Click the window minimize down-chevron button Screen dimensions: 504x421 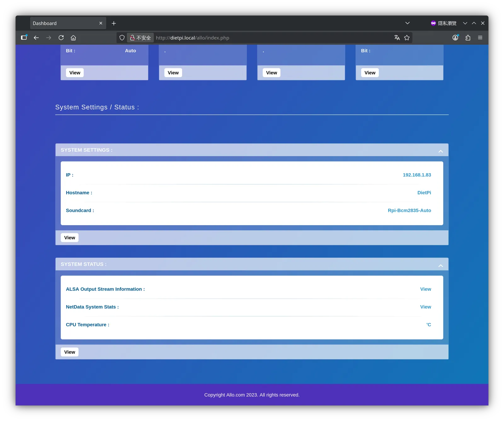(x=465, y=23)
